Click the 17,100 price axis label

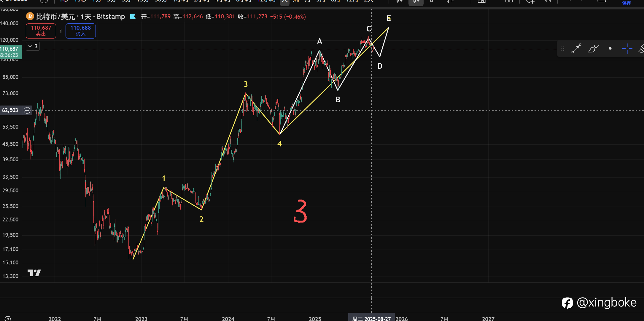(x=10, y=249)
